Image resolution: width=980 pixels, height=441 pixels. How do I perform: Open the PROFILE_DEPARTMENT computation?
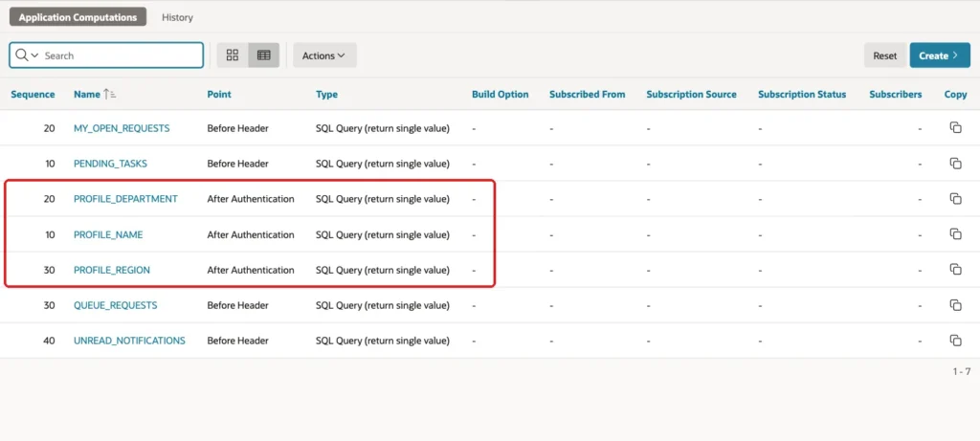pos(125,199)
